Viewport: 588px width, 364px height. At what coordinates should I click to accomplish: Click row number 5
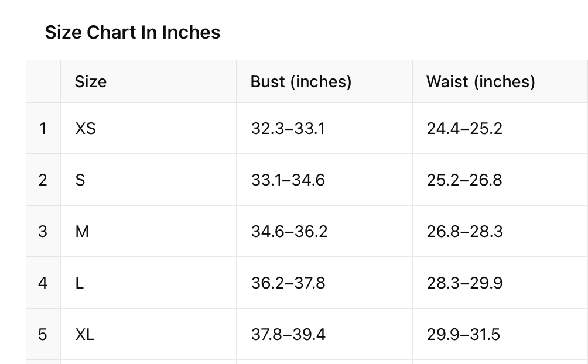click(43, 334)
